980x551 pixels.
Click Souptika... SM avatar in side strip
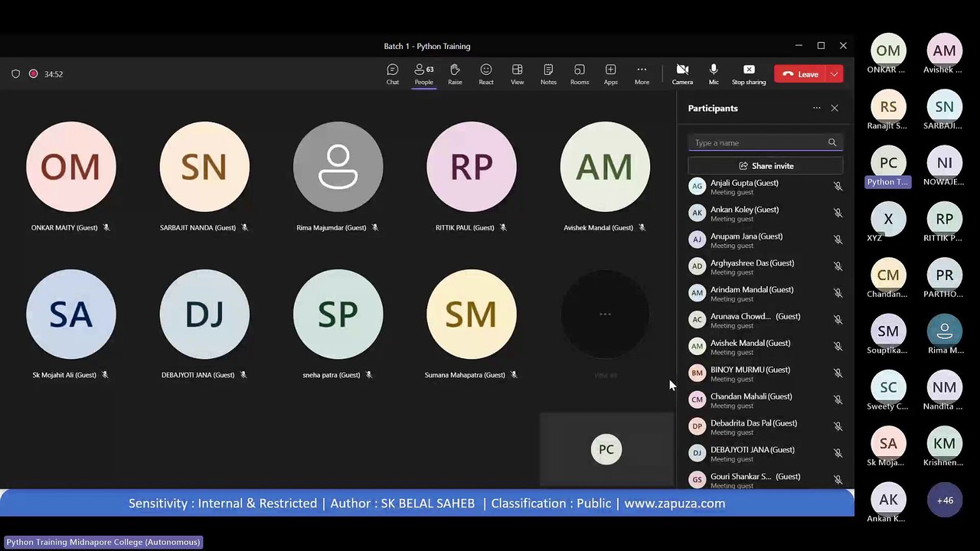888,331
